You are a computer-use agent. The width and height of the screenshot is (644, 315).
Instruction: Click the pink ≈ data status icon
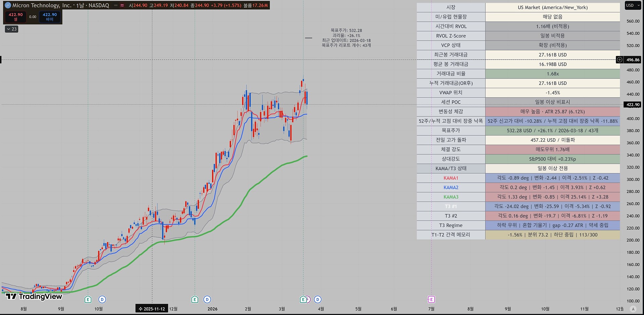tap(122, 5)
